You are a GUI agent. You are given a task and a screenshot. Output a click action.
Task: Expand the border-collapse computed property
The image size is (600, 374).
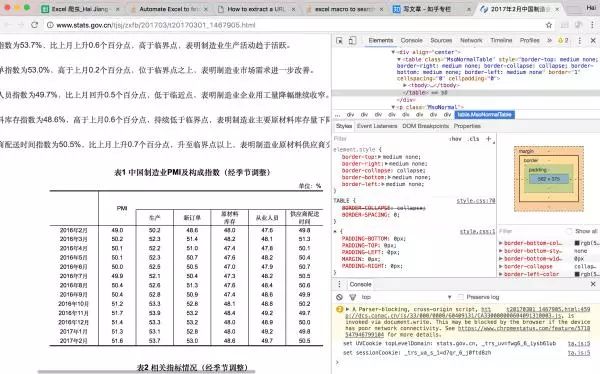(x=501, y=266)
